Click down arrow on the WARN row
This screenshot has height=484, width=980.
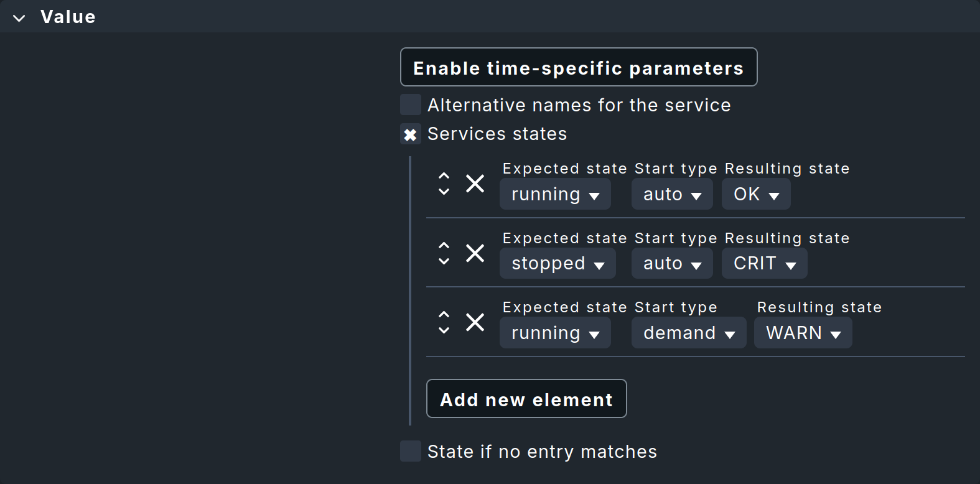click(x=444, y=330)
